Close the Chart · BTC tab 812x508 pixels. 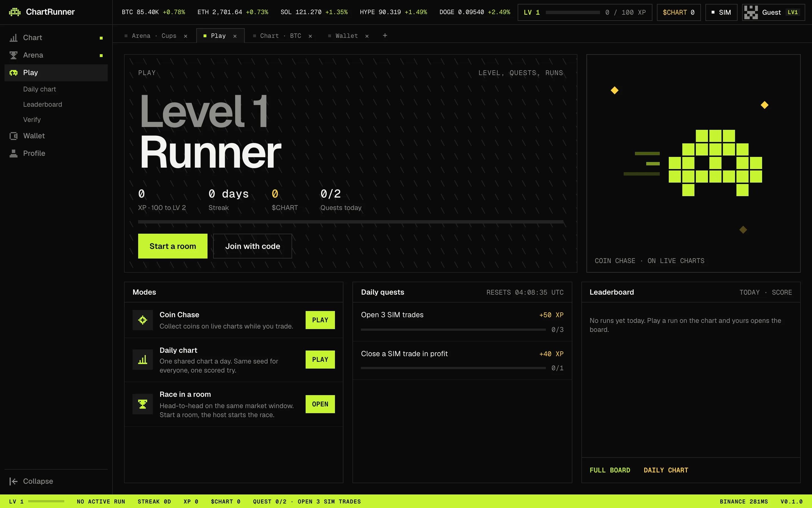(310, 36)
